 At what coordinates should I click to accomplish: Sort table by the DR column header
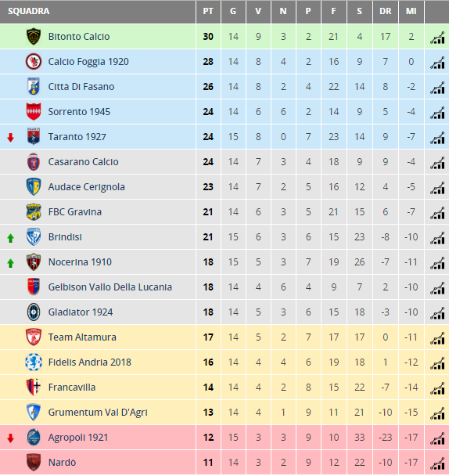tap(386, 12)
